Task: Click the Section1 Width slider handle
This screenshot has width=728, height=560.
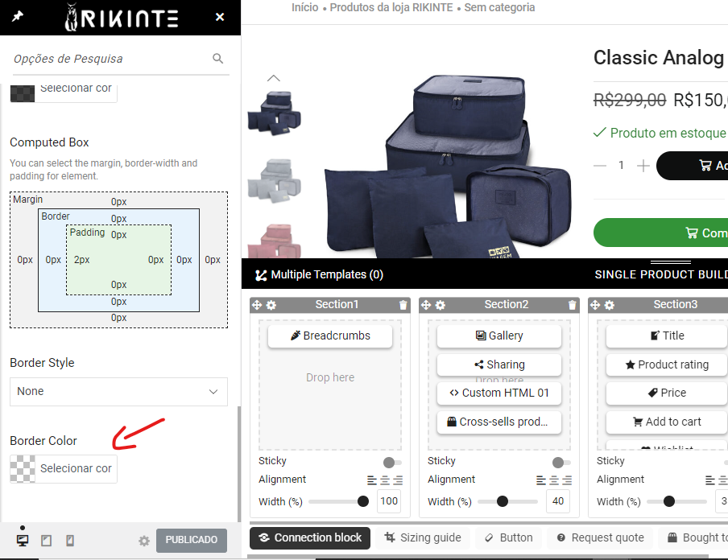Action: click(x=363, y=501)
